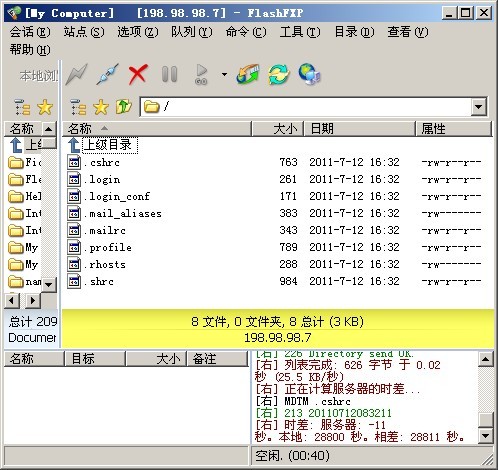This screenshot has width=498, height=470.
Task: Click local pane favorites star icon
Action: coord(45,107)
